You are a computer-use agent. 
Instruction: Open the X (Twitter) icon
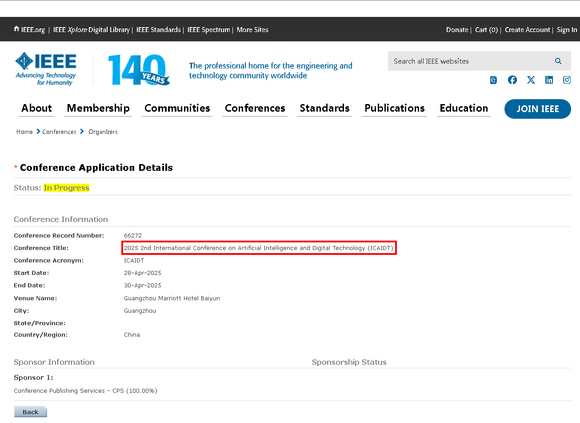coord(531,80)
